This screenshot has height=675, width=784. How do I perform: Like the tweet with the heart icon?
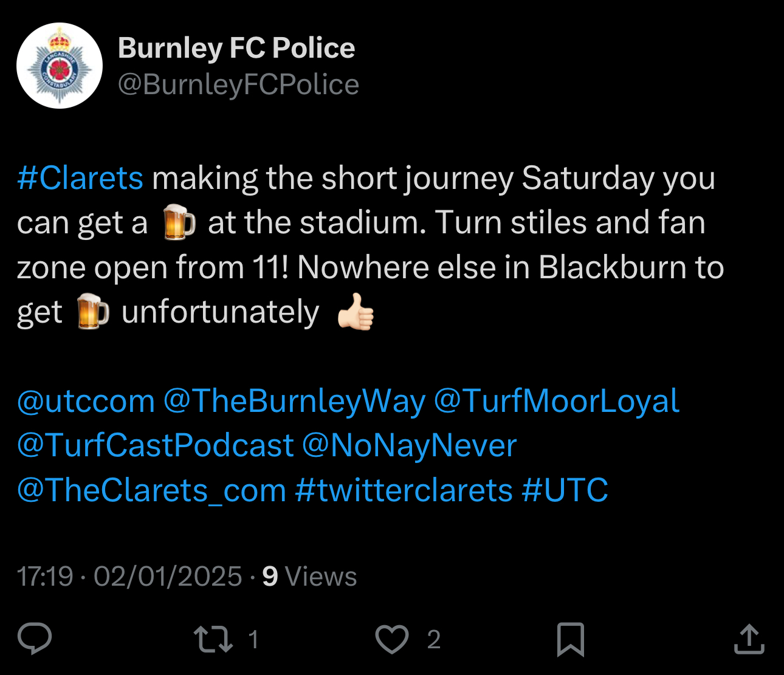tap(392, 639)
